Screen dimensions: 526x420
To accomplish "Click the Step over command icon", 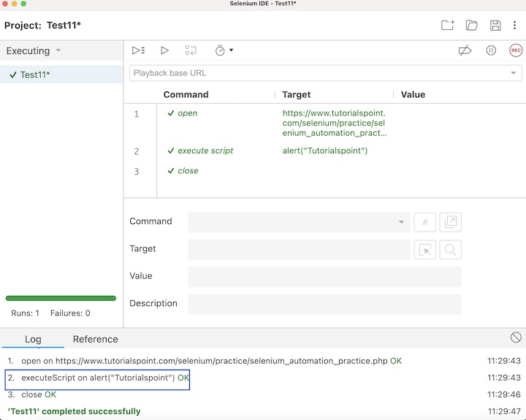I will pos(191,50).
